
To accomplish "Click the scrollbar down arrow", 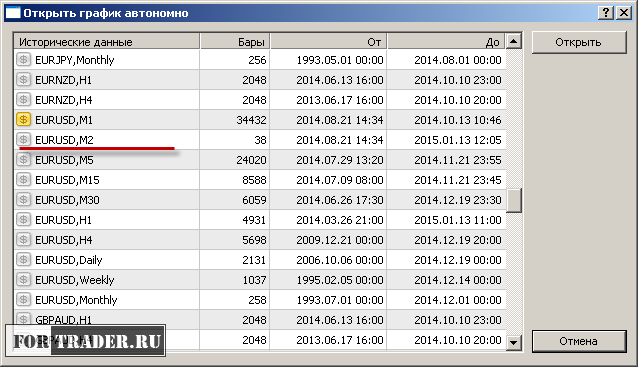I will tap(513, 342).
